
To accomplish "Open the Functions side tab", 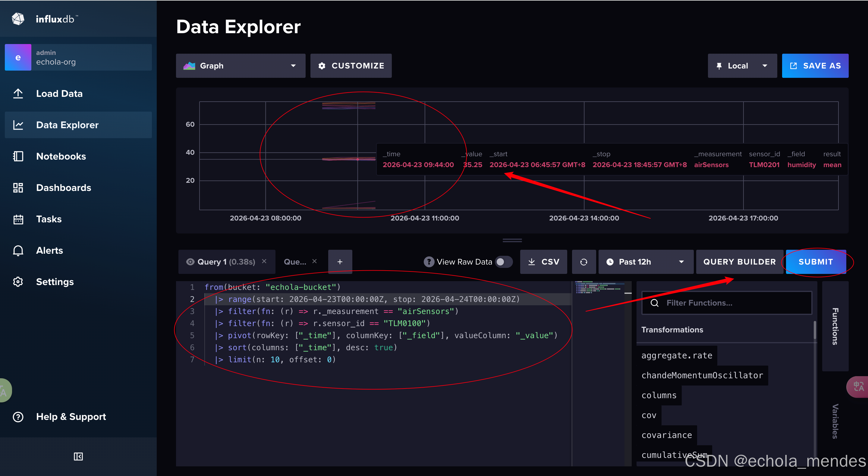I will pyautogui.click(x=835, y=326).
